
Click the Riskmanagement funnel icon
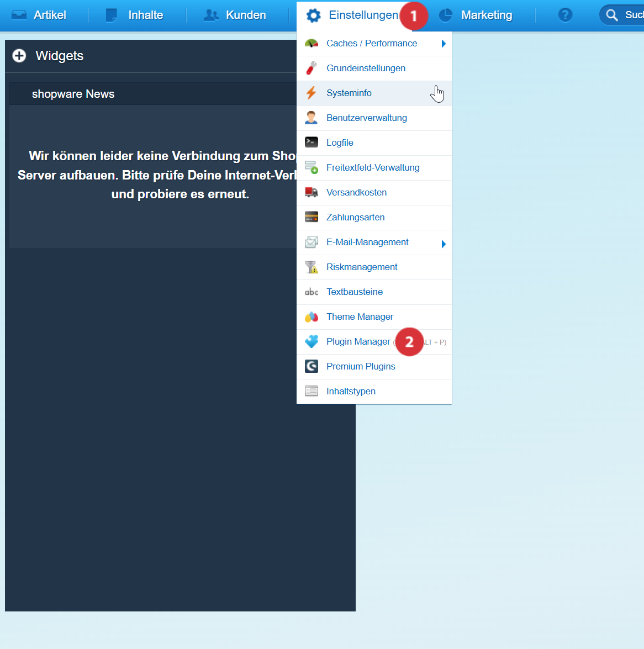(312, 267)
